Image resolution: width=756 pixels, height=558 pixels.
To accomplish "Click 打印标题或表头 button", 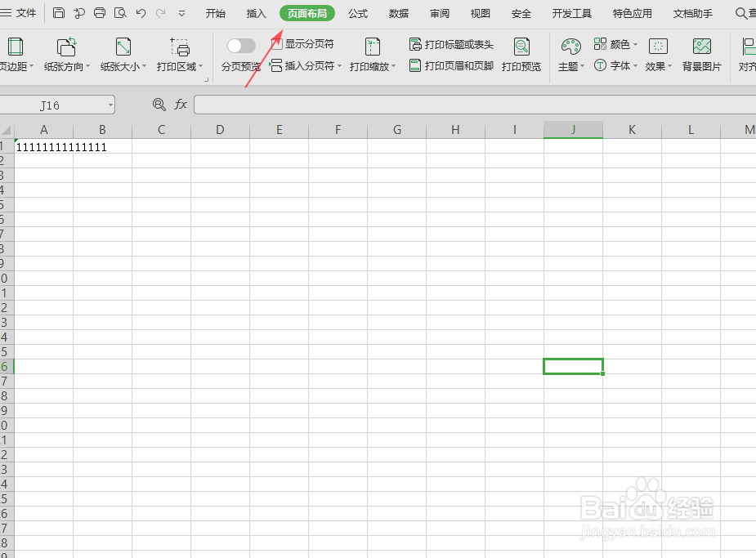I will pyautogui.click(x=451, y=44).
